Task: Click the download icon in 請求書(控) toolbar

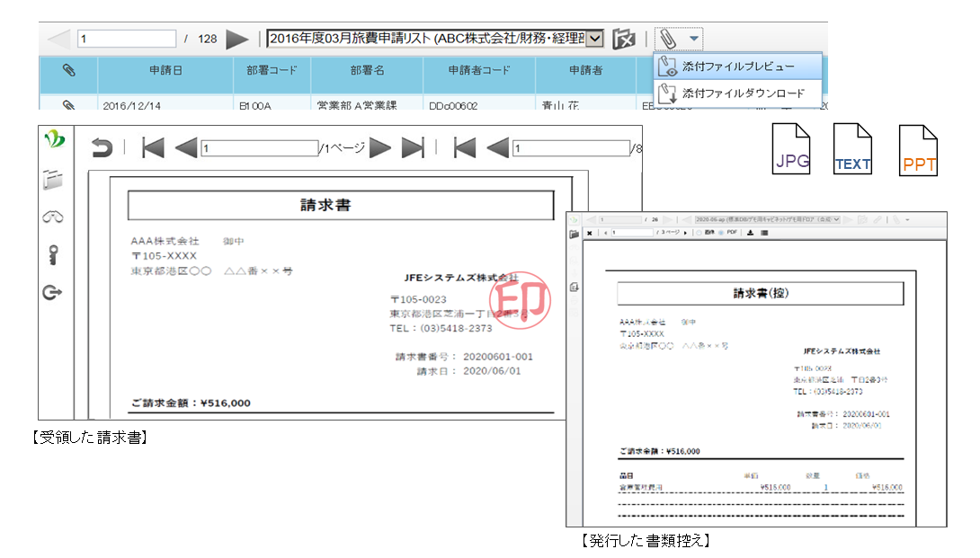Action: pyautogui.click(x=750, y=233)
